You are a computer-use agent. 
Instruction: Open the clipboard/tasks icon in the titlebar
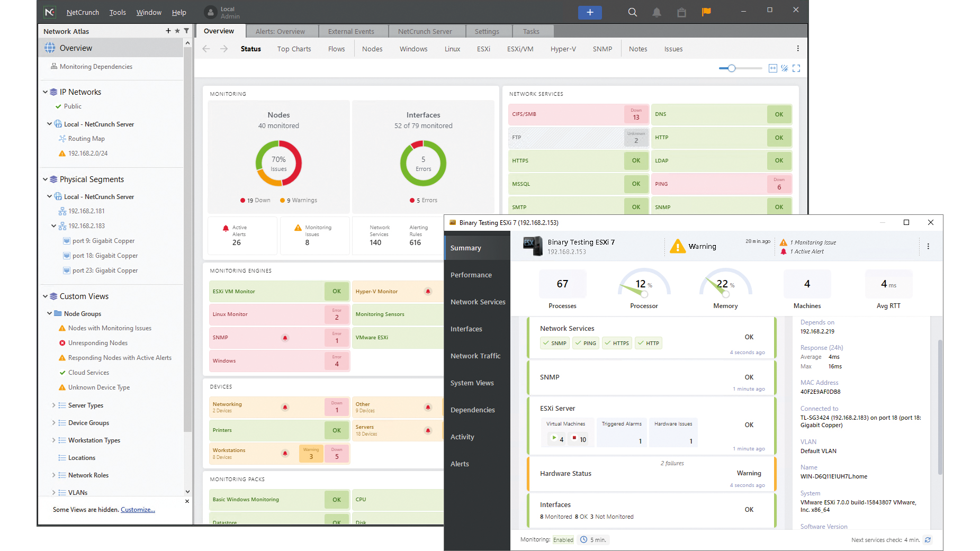tap(681, 12)
